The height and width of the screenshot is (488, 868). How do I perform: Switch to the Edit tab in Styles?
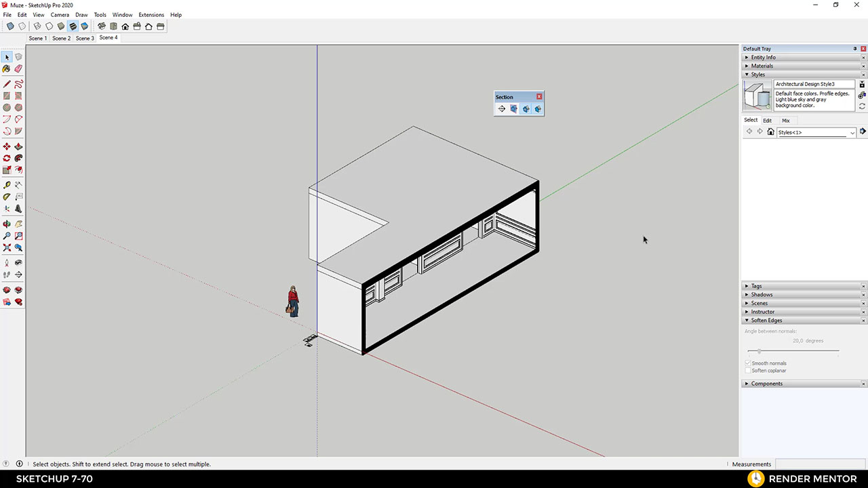pyautogui.click(x=767, y=120)
